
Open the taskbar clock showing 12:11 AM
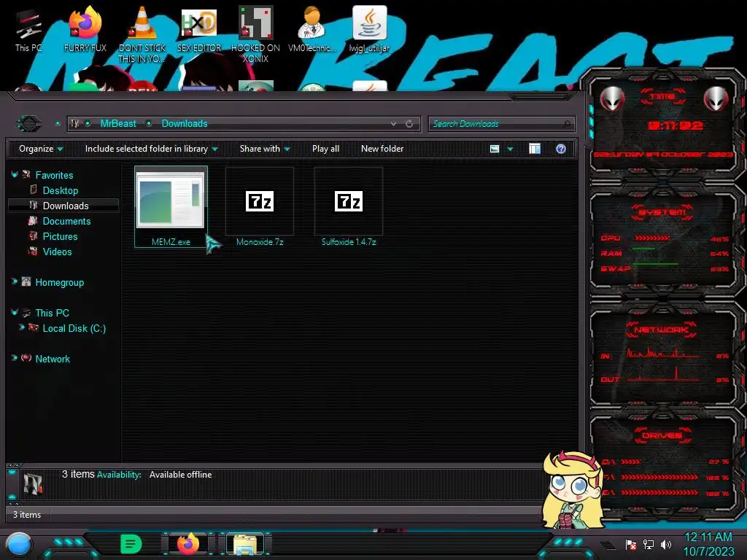pyautogui.click(x=708, y=544)
